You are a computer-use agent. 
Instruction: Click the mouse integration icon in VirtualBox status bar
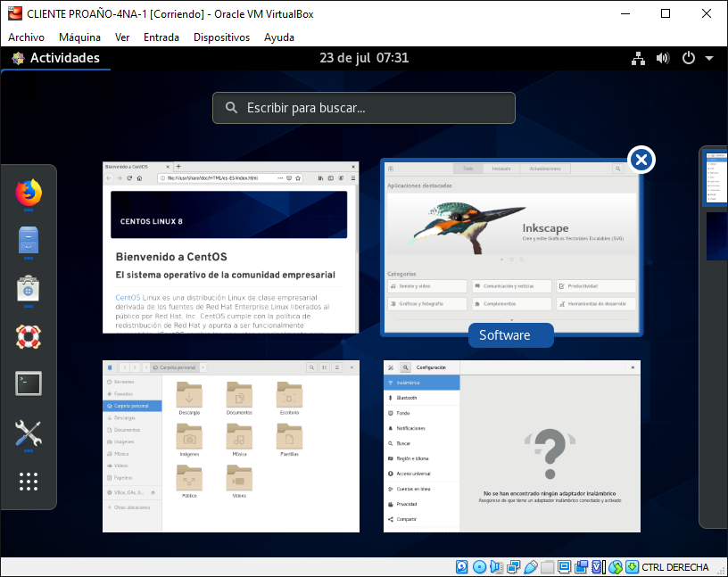[616, 567]
